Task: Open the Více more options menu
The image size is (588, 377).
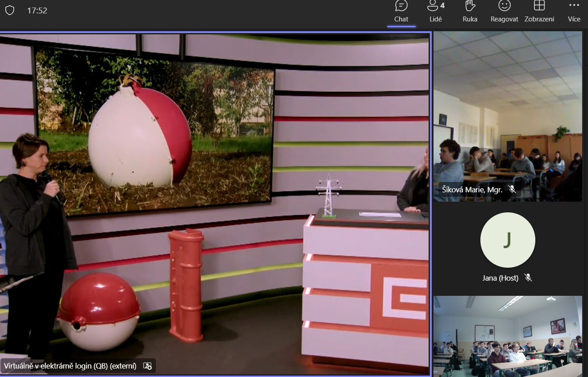Action: coord(574,12)
